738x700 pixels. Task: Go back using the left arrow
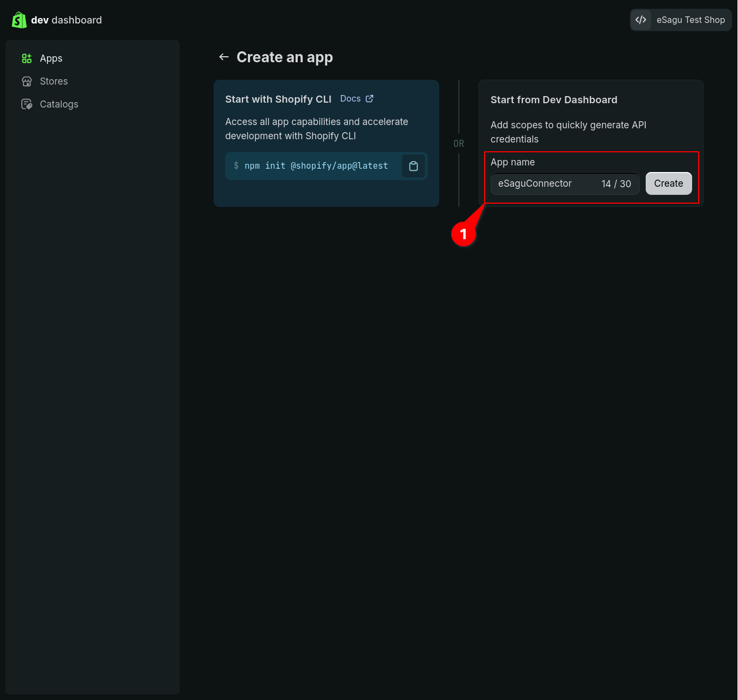tap(224, 57)
